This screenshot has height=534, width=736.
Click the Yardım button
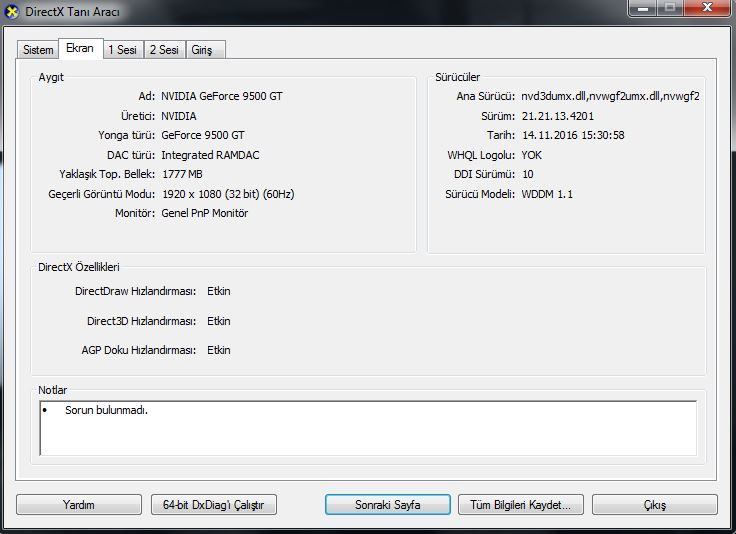coord(79,505)
